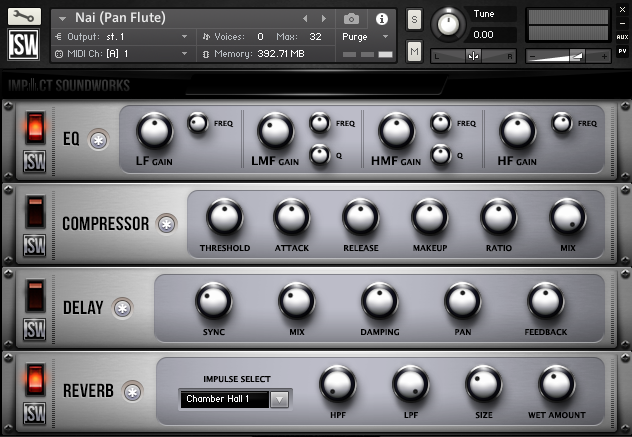632x437 pixels.
Task: Click the Max voices value 32
Action: pos(315,37)
